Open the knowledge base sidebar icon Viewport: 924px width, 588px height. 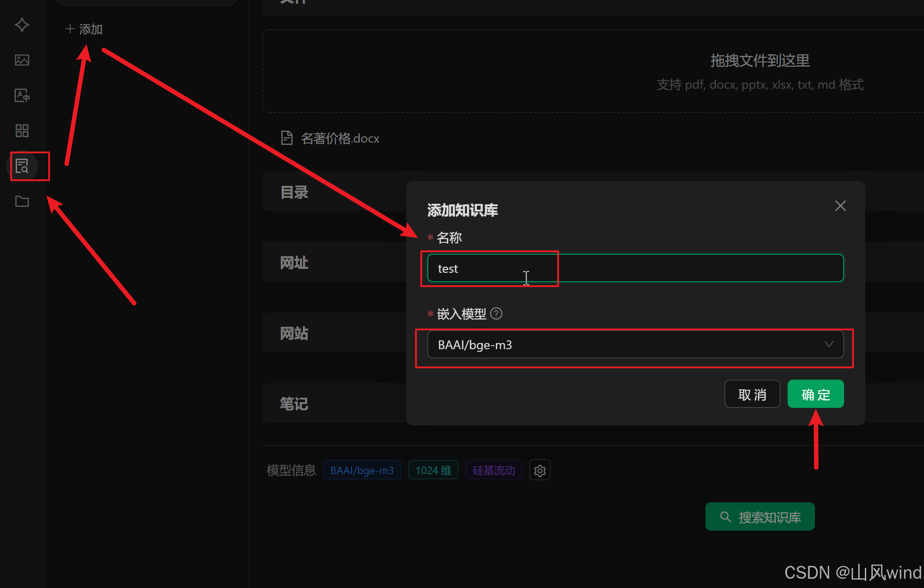tap(22, 166)
